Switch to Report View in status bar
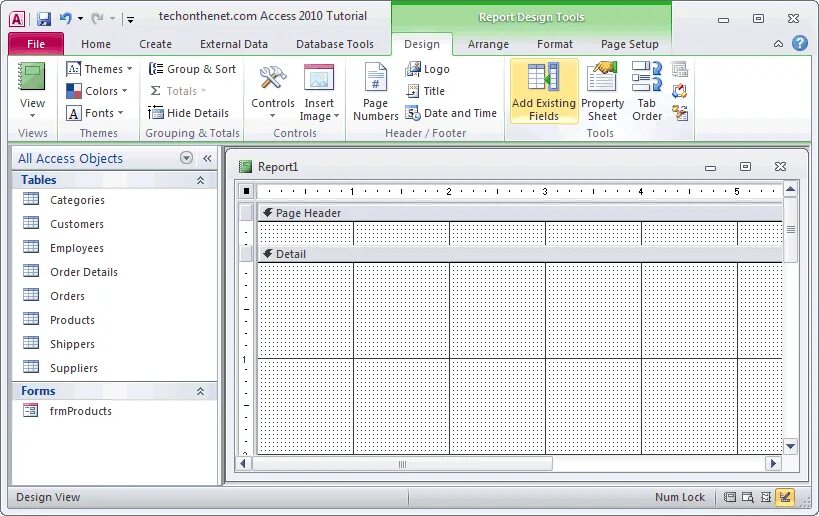The image size is (819, 516). pyautogui.click(x=729, y=497)
